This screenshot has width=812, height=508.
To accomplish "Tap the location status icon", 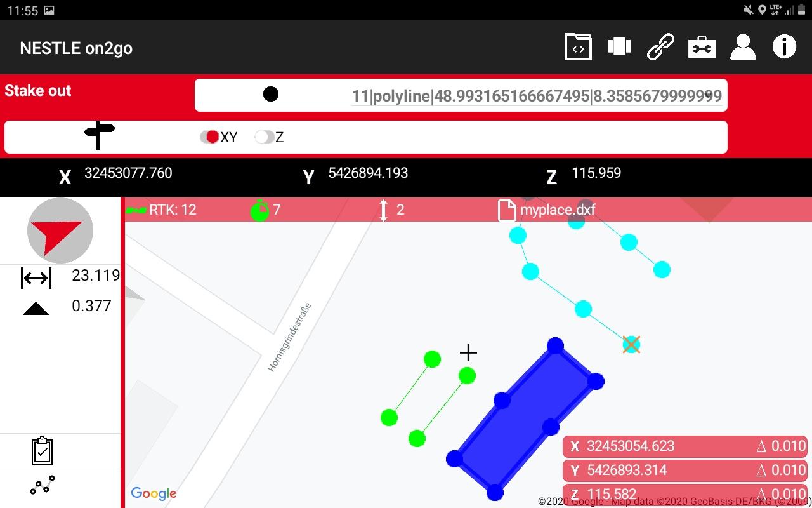I will click(762, 10).
